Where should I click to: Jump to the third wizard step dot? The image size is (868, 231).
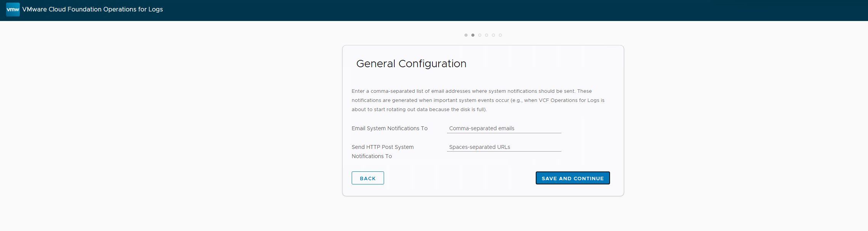tap(479, 35)
